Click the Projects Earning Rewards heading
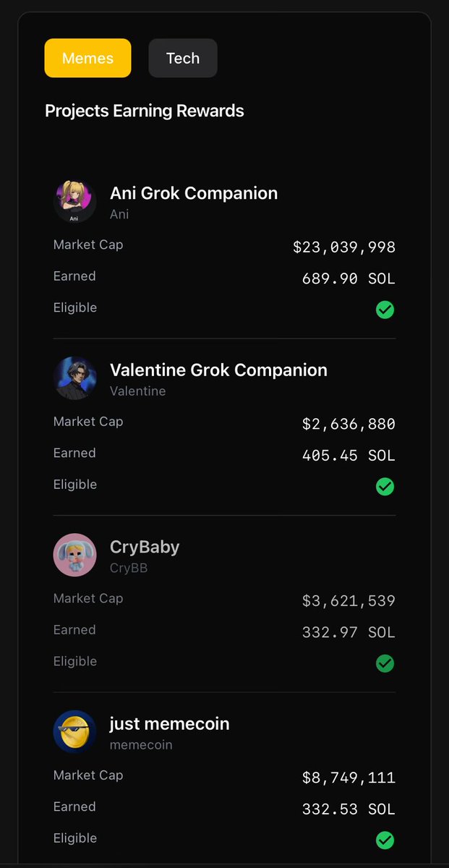This screenshot has width=449, height=868. tap(145, 111)
